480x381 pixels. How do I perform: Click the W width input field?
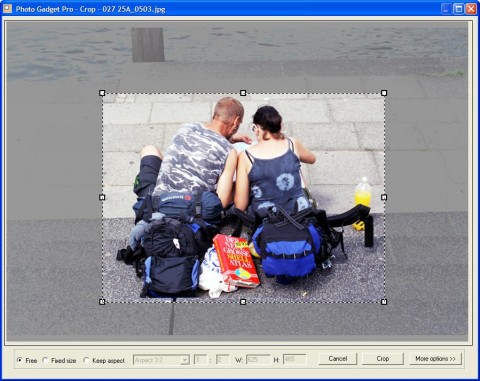pos(258,360)
